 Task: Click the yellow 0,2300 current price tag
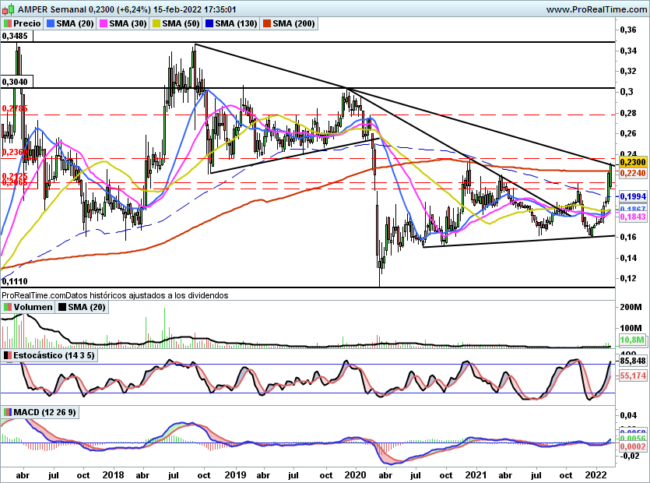tap(633, 162)
